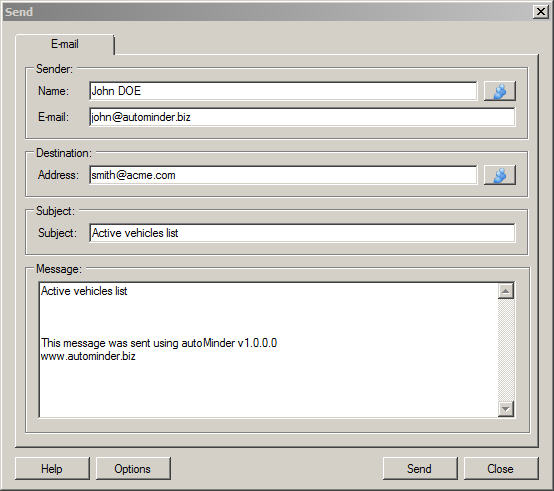Open the Help button

tap(52, 468)
